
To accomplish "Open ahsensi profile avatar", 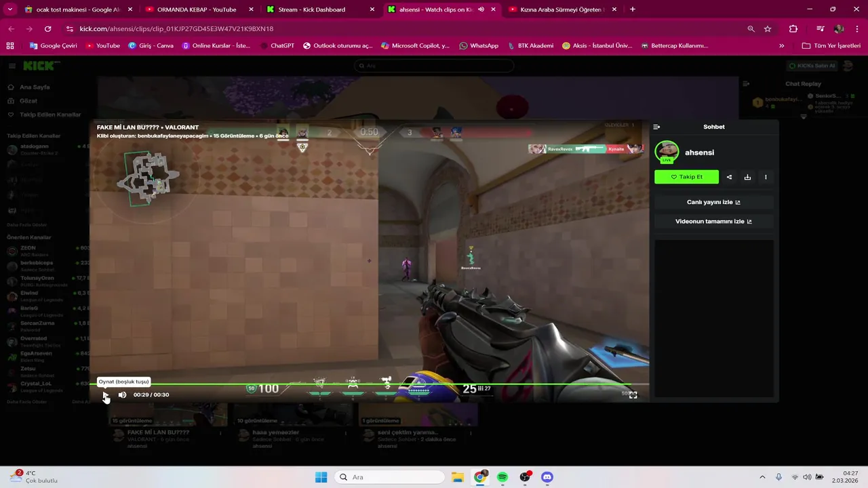I will click(667, 152).
